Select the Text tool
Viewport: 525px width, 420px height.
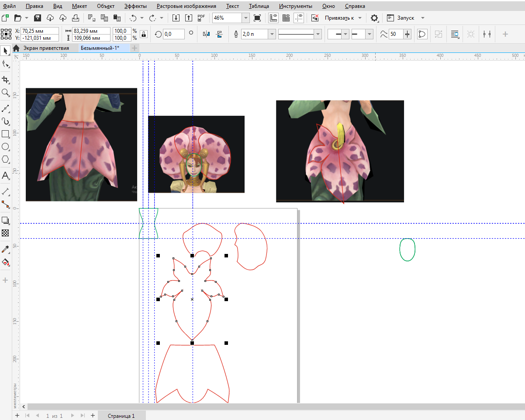click(5, 176)
